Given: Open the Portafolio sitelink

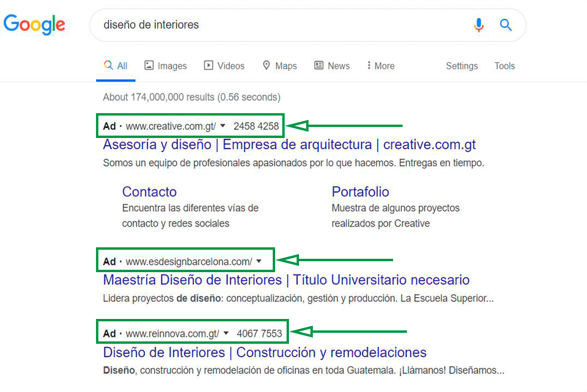Looking at the screenshot, I should point(361,191).
